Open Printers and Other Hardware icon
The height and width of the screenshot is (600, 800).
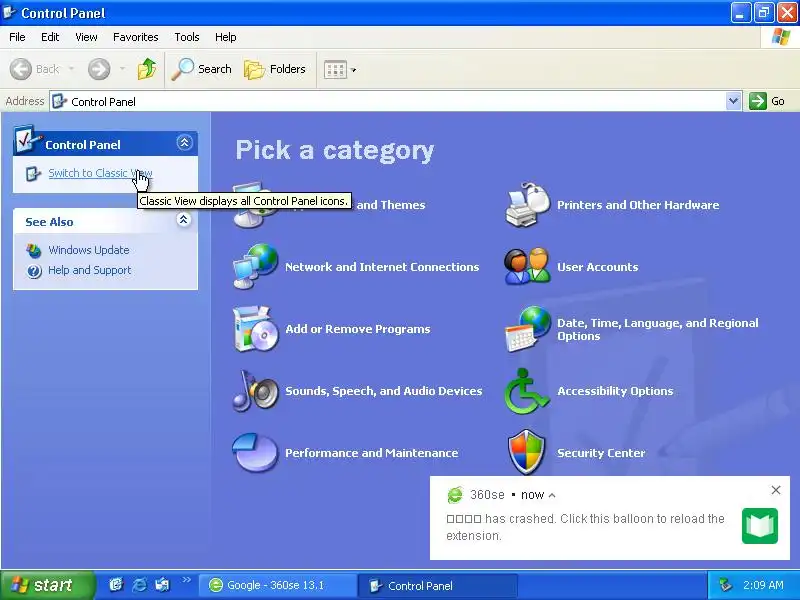coord(528,205)
